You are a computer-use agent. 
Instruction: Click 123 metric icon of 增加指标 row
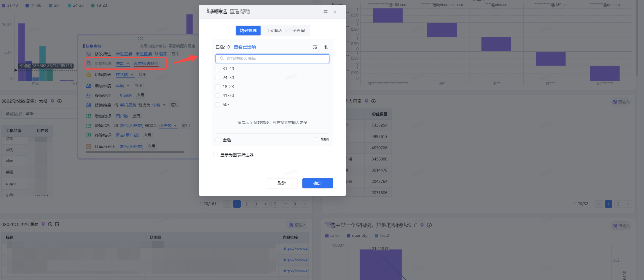coord(89,116)
